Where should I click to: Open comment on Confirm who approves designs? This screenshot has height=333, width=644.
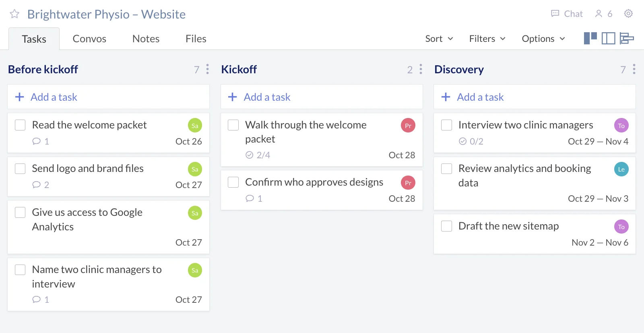(254, 199)
